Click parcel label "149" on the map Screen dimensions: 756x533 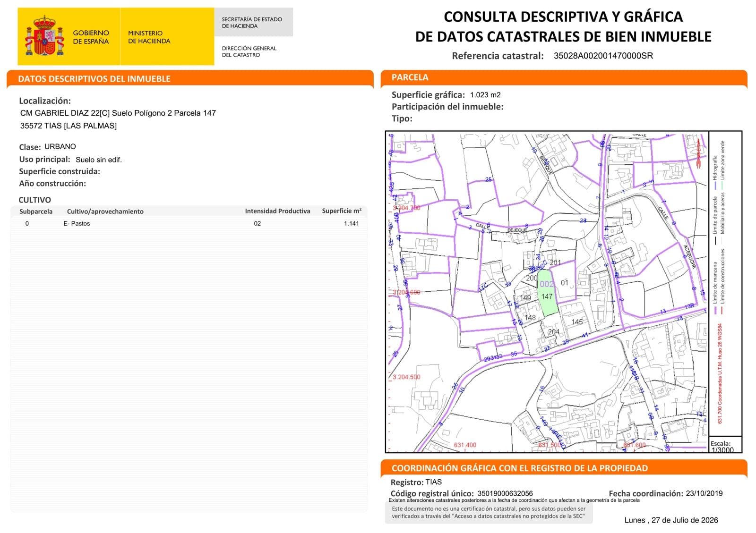525,298
